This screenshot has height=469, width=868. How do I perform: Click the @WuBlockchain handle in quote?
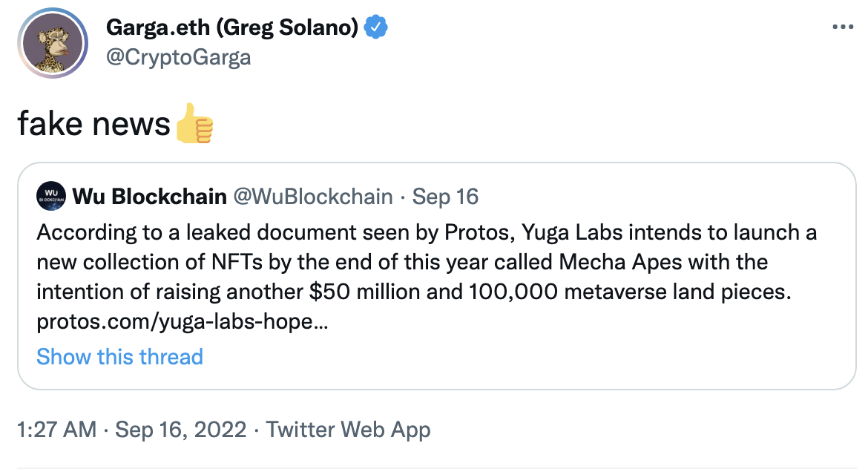coord(313,197)
